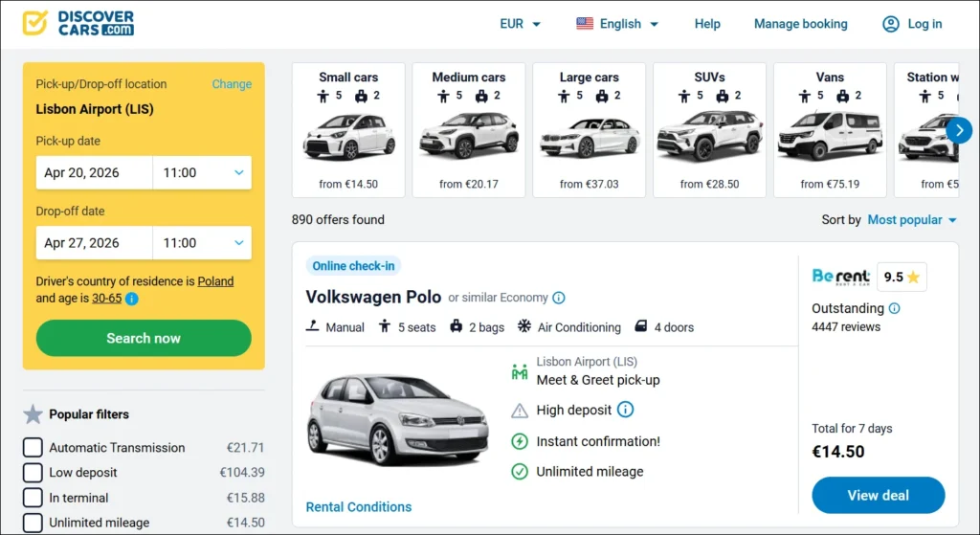This screenshot has width=980, height=535.
Task: Click the Log in link
Action: tap(924, 24)
